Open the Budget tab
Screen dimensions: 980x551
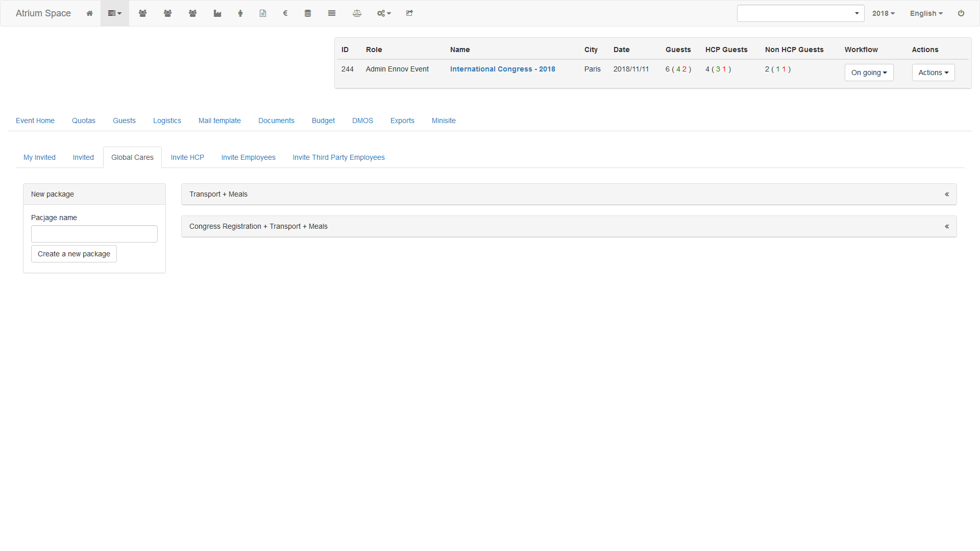click(323, 121)
